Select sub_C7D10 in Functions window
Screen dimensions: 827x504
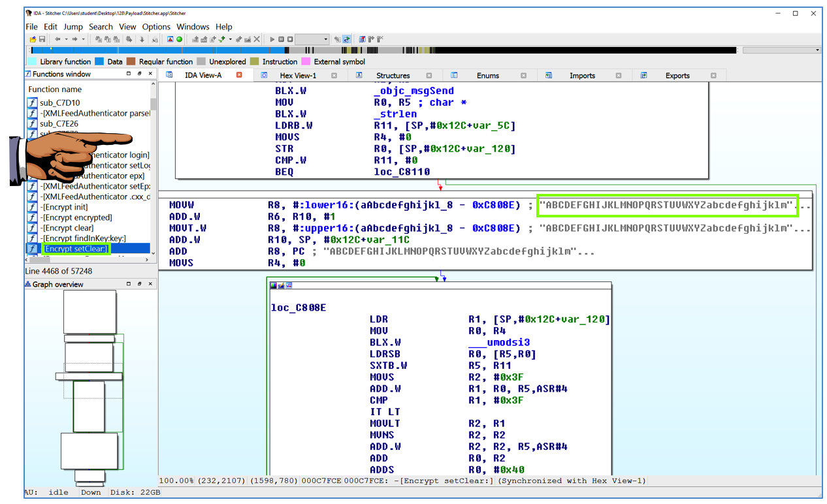[59, 102]
